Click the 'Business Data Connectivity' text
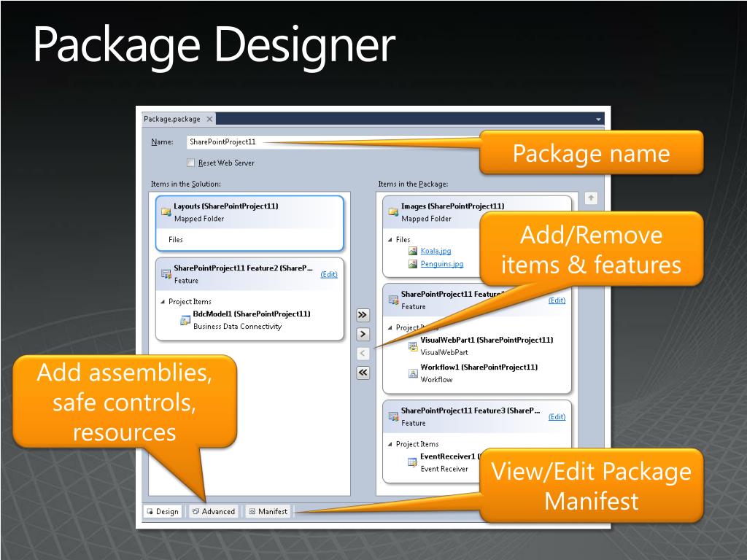 point(237,327)
